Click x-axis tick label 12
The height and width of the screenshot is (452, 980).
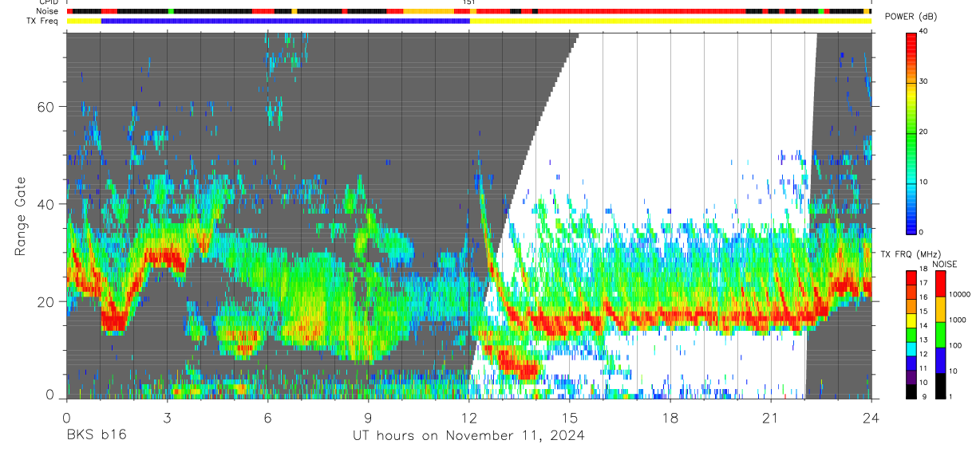[469, 417]
